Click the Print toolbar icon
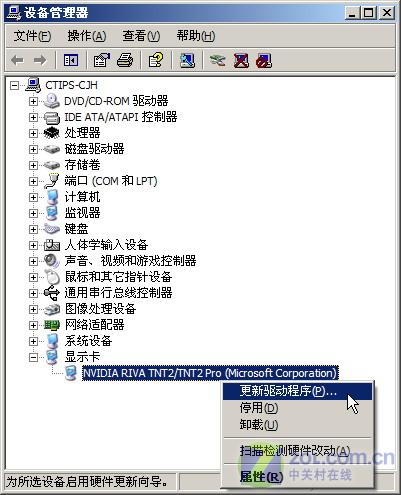 pyautogui.click(x=125, y=60)
